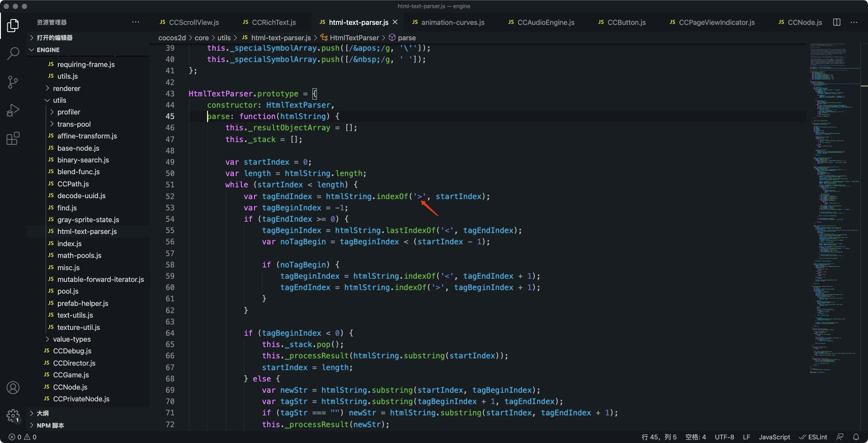This screenshot has width=868, height=443.
Task: Click the utils breadcrumb
Action: pos(224,38)
